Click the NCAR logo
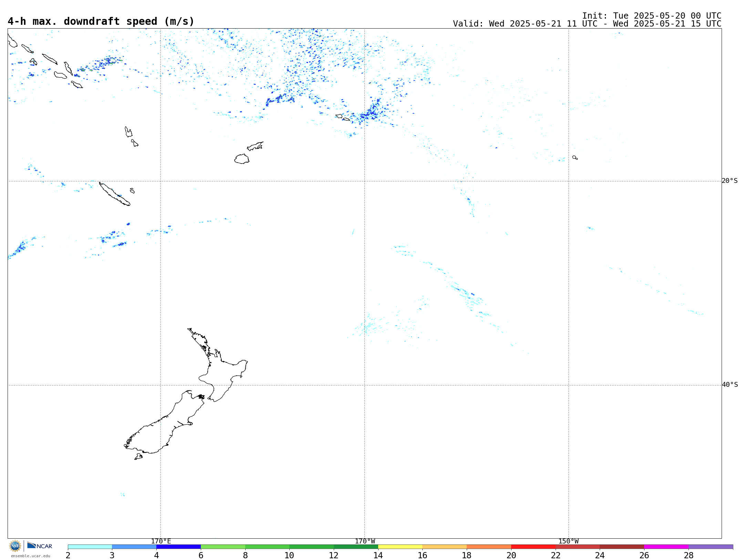The image size is (744, 560). pyautogui.click(x=40, y=546)
